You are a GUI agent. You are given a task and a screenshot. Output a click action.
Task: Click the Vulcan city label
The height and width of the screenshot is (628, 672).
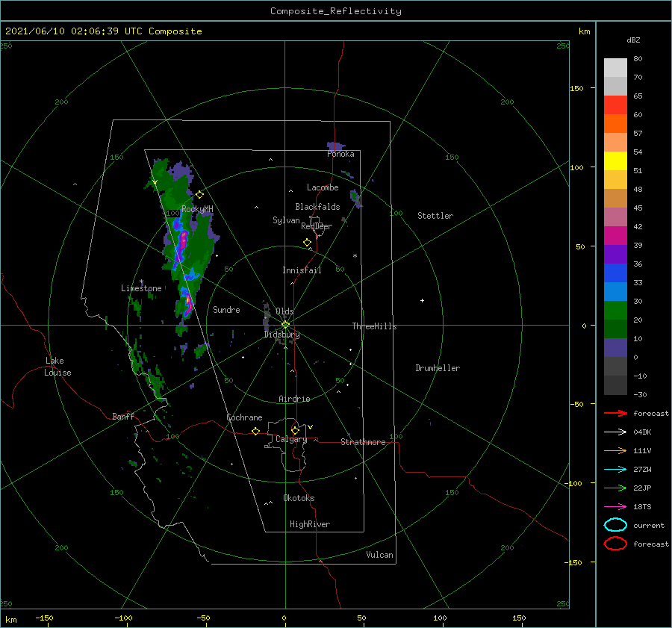click(380, 555)
